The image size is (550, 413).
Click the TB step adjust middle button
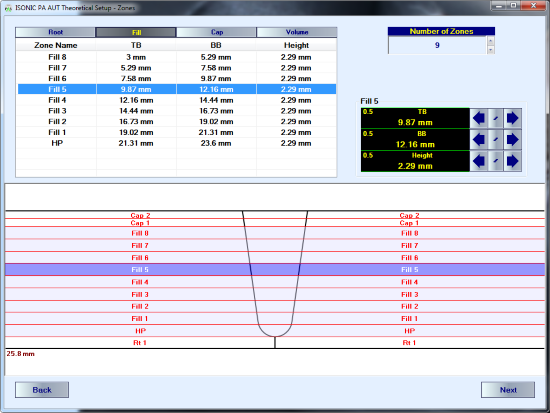click(496, 118)
